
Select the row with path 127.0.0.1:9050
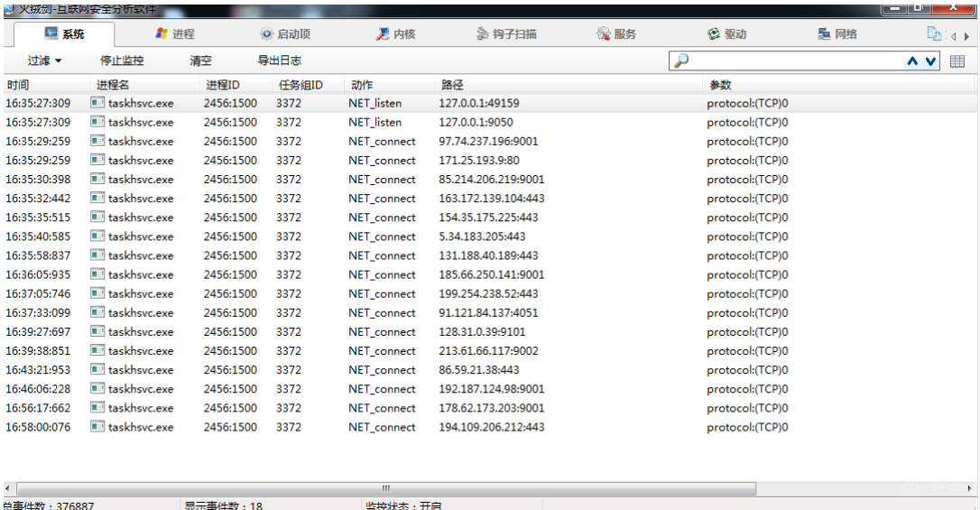tap(489, 123)
